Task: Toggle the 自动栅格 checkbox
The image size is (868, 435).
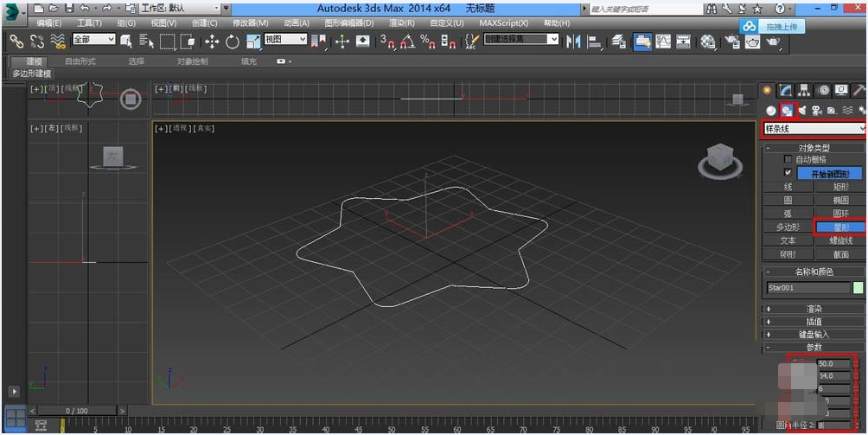Action: pyautogui.click(x=787, y=160)
